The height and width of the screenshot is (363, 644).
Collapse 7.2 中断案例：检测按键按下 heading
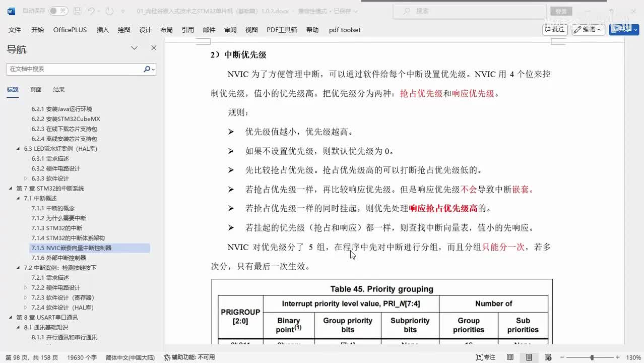pos(18,268)
